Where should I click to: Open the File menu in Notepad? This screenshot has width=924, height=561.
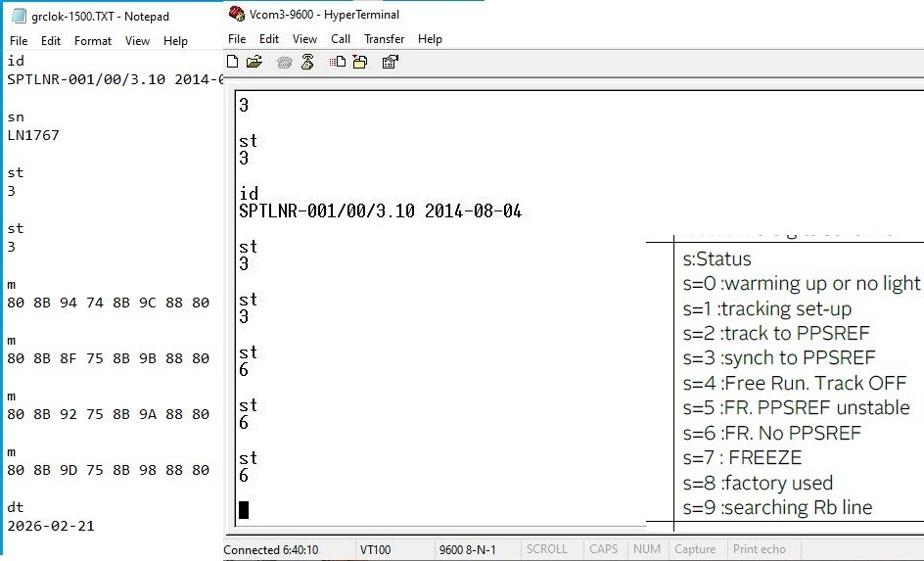(x=19, y=41)
